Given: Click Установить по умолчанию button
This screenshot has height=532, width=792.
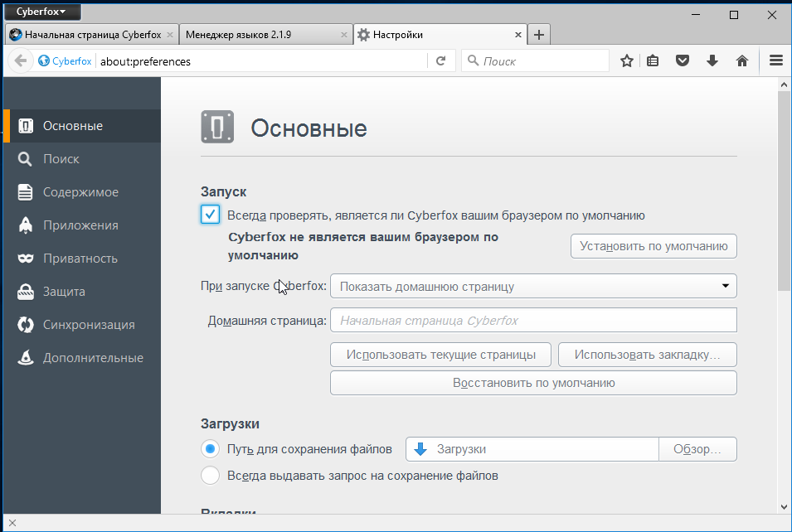Looking at the screenshot, I should tap(654, 246).
